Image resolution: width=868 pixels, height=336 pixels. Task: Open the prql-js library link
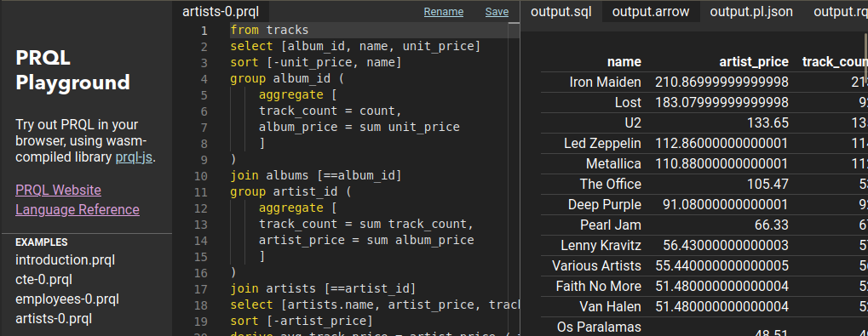[x=134, y=157]
